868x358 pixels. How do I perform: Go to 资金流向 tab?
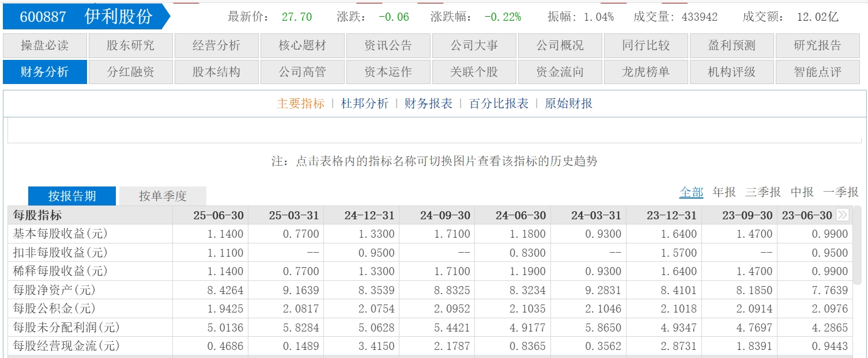pos(560,72)
